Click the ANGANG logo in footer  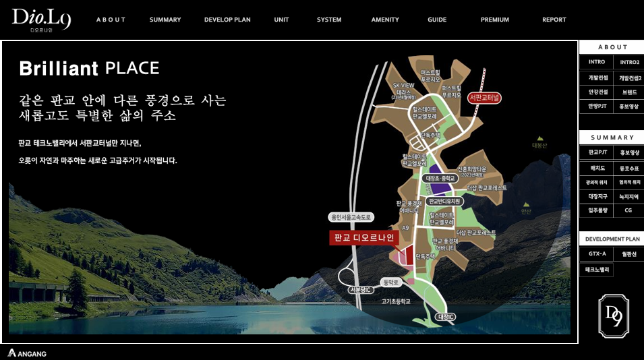tap(27, 353)
